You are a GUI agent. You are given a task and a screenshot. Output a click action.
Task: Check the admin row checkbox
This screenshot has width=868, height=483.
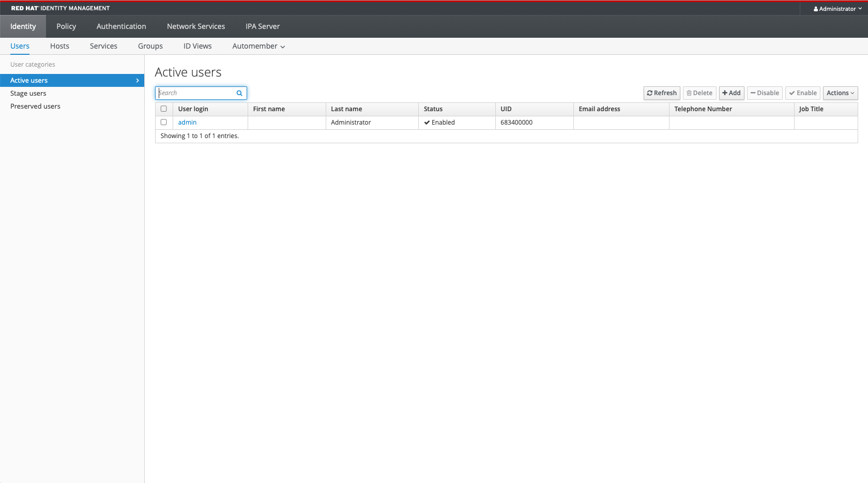pos(164,123)
